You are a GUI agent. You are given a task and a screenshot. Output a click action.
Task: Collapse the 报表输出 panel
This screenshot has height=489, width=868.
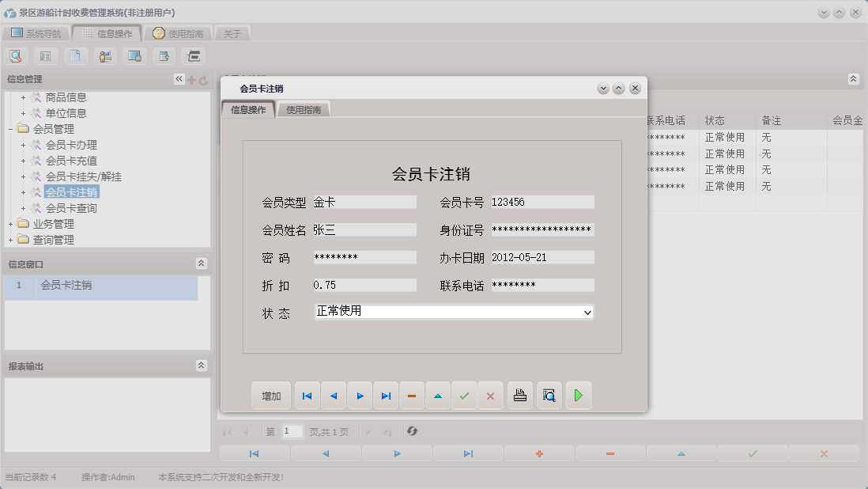(x=202, y=366)
